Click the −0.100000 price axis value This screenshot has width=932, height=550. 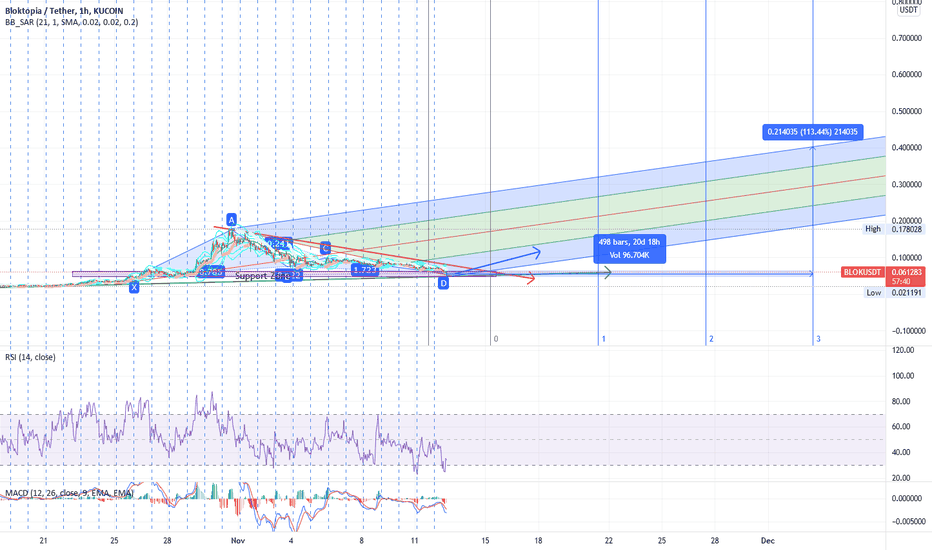coord(906,331)
